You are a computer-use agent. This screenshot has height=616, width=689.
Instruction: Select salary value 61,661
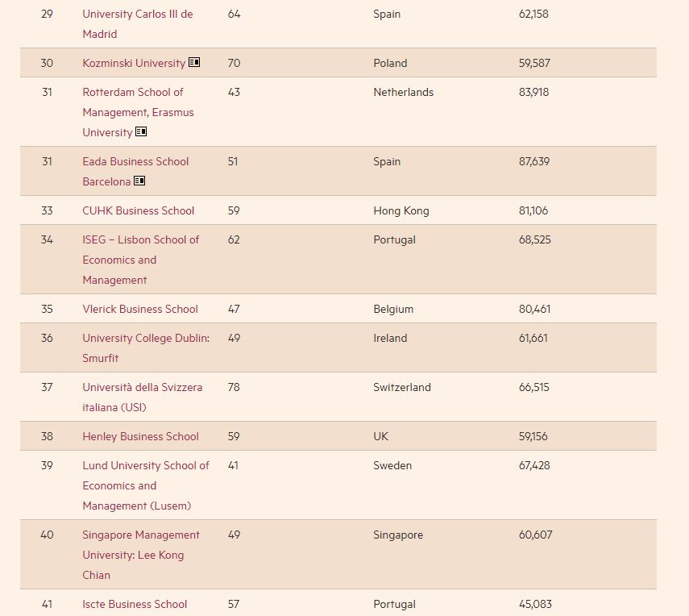tap(533, 339)
